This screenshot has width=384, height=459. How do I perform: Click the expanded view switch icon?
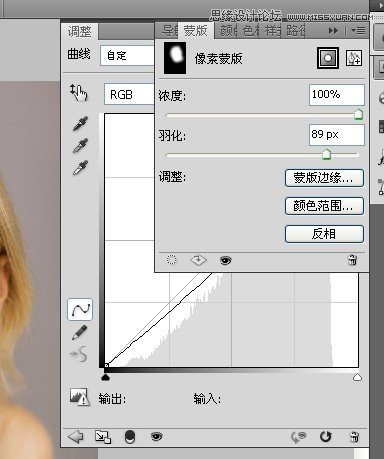tap(103, 437)
